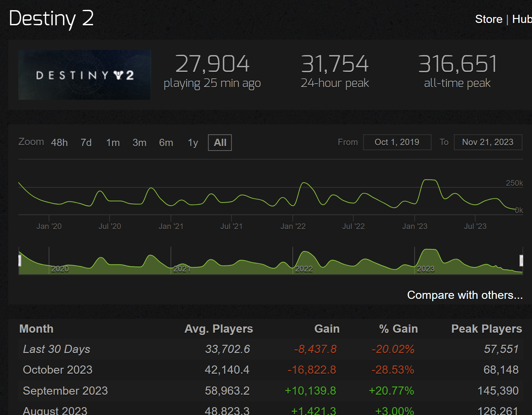The height and width of the screenshot is (415, 532).
Task: Set chart zoom to 7d
Action: pyautogui.click(x=86, y=142)
